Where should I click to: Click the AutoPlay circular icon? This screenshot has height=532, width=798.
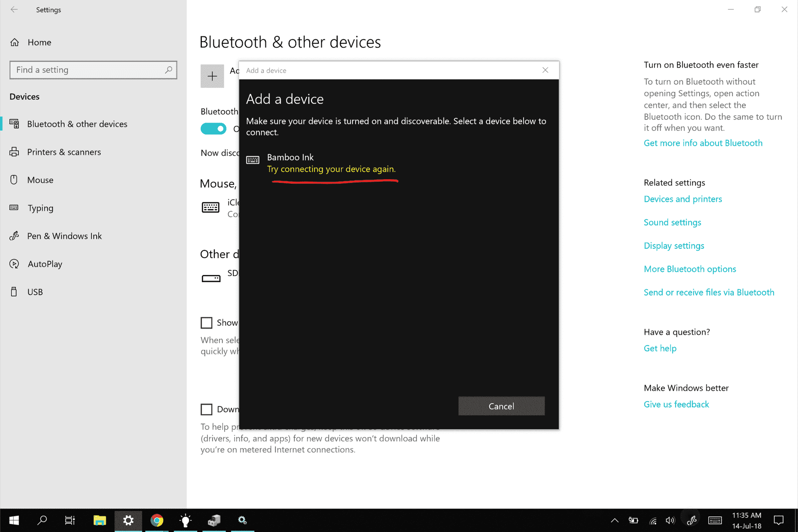pos(14,264)
